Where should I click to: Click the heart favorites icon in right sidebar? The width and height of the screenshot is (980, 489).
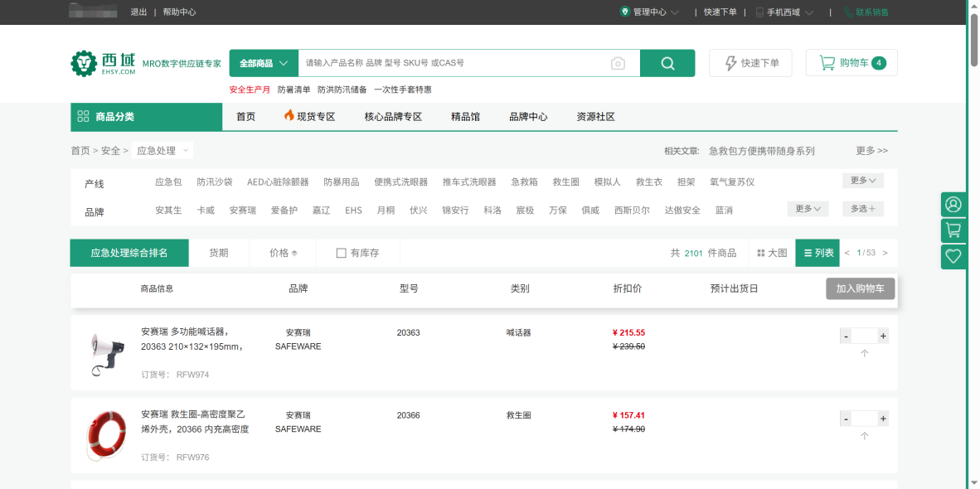(x=953, y=257)
